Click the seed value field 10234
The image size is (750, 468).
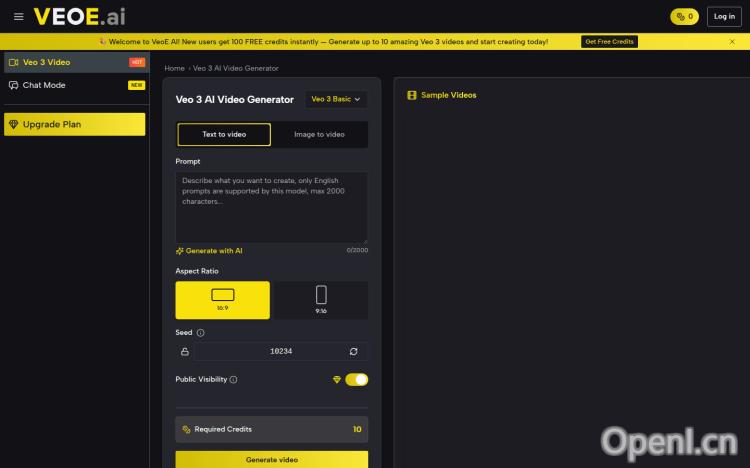281,352
